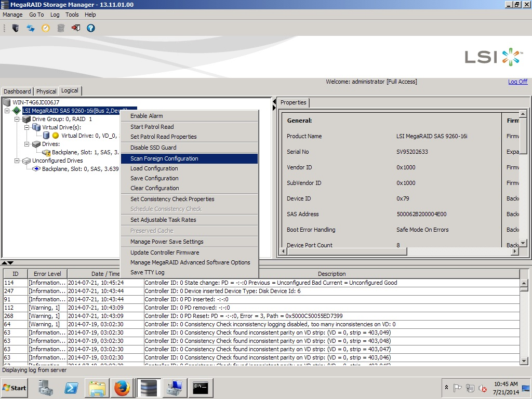The image size is (532, 399).
Task: Show hidden tray icons with the arrow
Action: click(446, 388)
